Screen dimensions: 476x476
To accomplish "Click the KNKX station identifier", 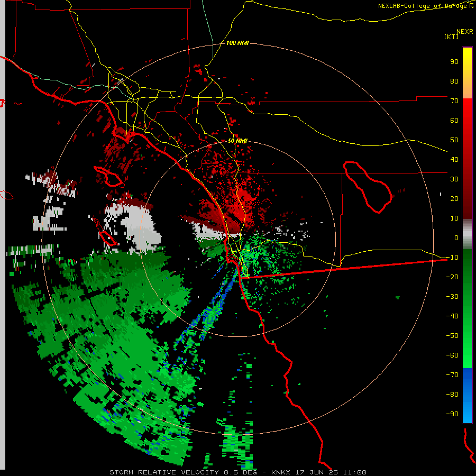I will (280, 472).
